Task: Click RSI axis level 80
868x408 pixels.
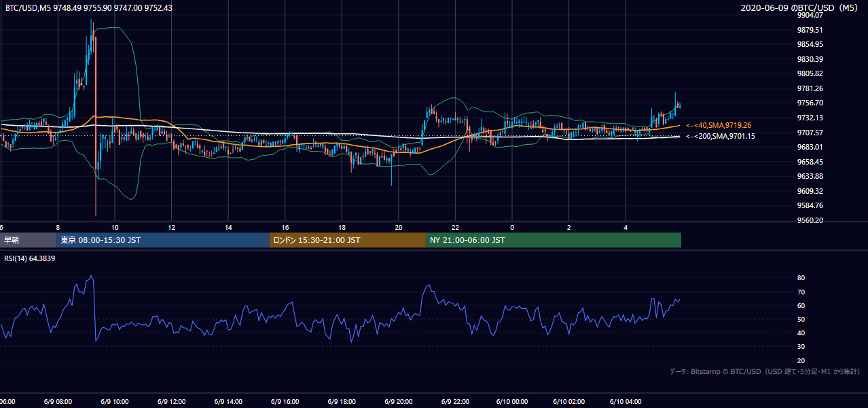Action: pos(801,278)
